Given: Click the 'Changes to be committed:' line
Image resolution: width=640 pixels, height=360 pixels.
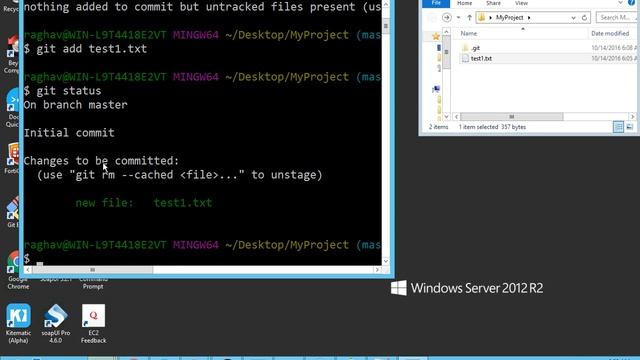Looking at the screenshot, I should tap(101, 161).
